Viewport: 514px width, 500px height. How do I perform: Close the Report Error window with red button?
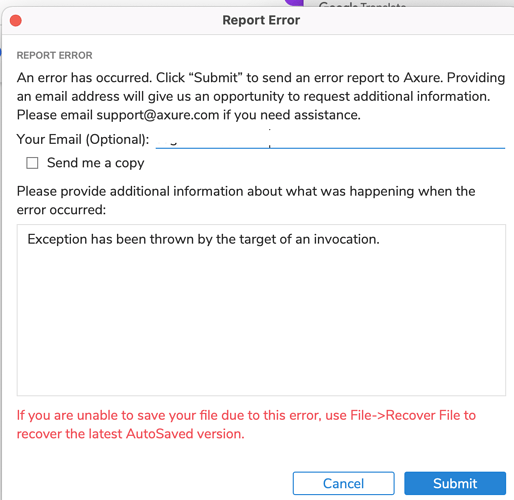[16, 20]
